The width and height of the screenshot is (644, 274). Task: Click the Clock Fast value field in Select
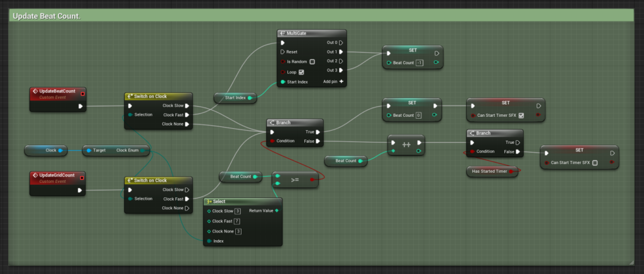237,221
